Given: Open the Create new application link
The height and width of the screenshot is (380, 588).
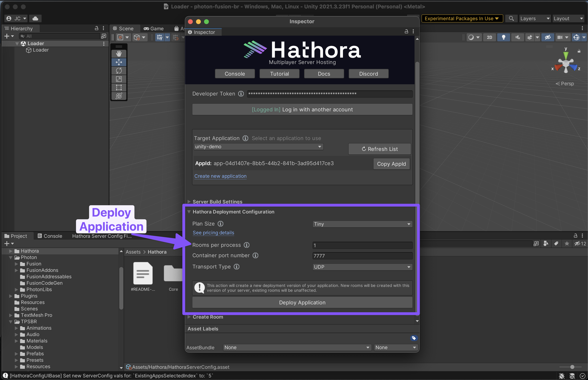Looking at the screenshot, I should (x=220, y=176).
